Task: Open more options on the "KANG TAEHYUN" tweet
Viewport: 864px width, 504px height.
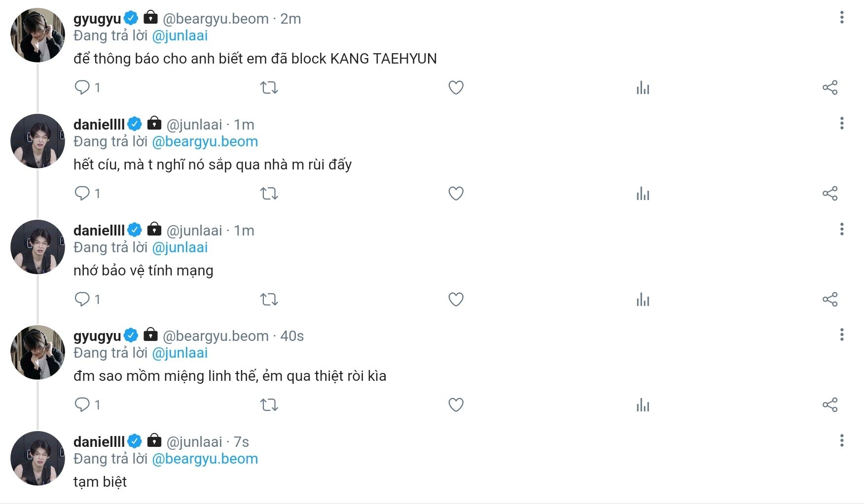Action: coord(841,18)
